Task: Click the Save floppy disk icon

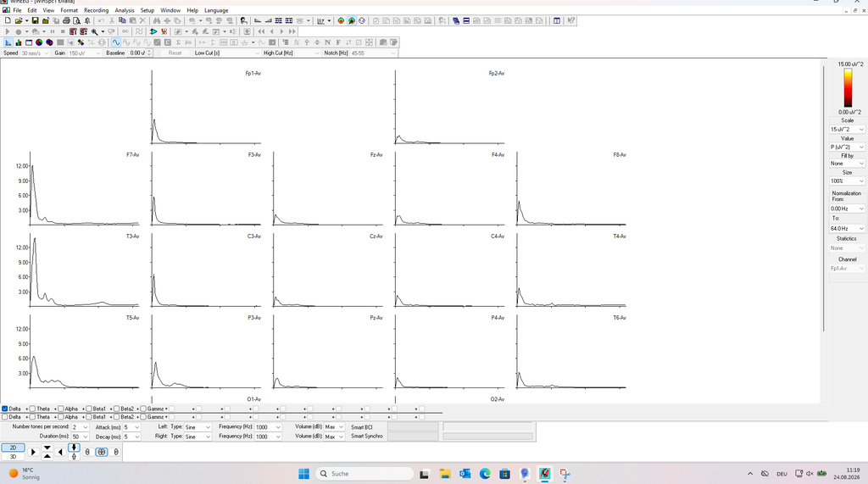Action: tap(35, 20)
